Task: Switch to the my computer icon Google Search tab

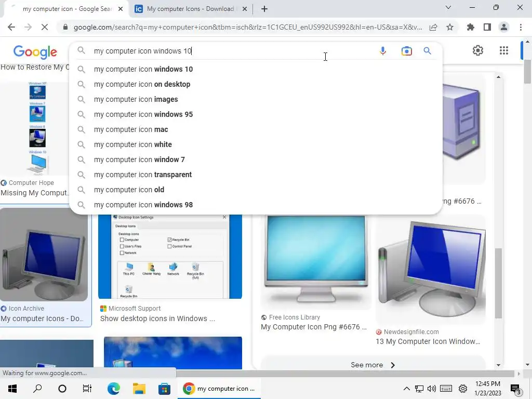Action: click(67, 9)
